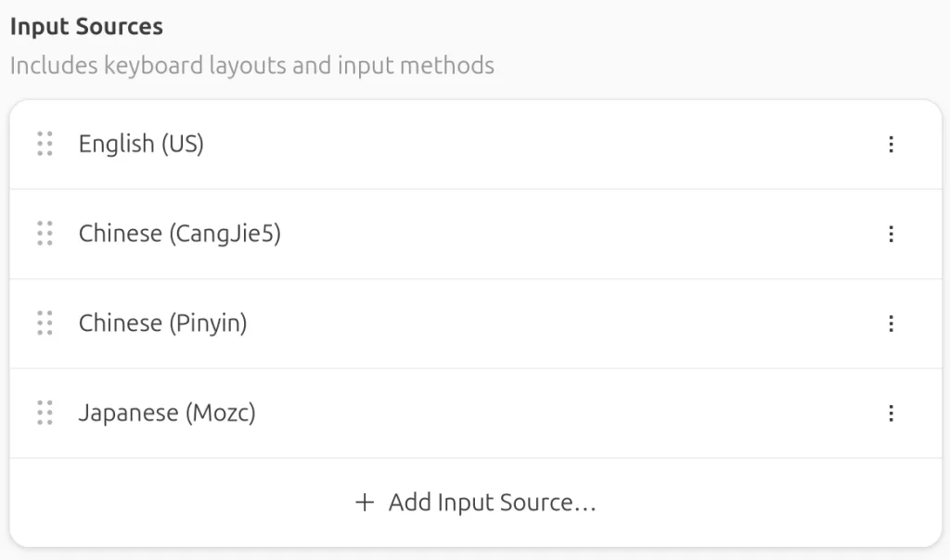Open the English (US) three-dot menu
This screenshot has height=560, width=950.
click(891, 144)
